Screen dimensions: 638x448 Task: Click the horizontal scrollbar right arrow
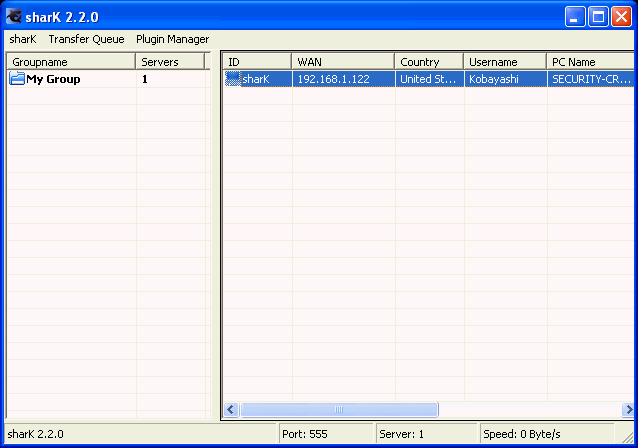point(627,409)
